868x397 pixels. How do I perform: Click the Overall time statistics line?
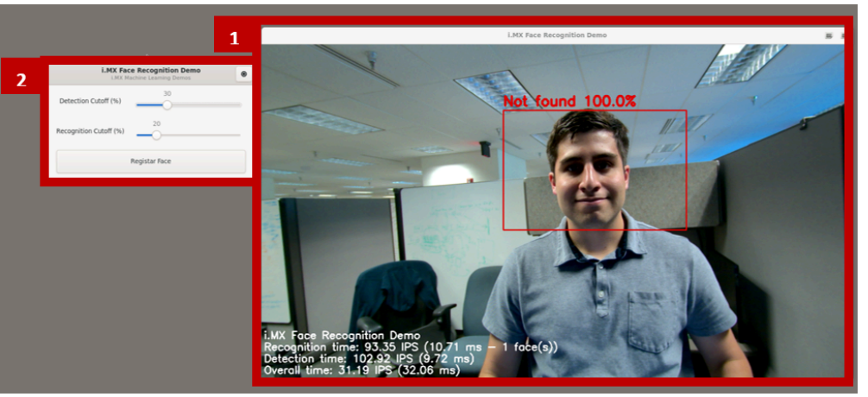(x=361, y=369)
